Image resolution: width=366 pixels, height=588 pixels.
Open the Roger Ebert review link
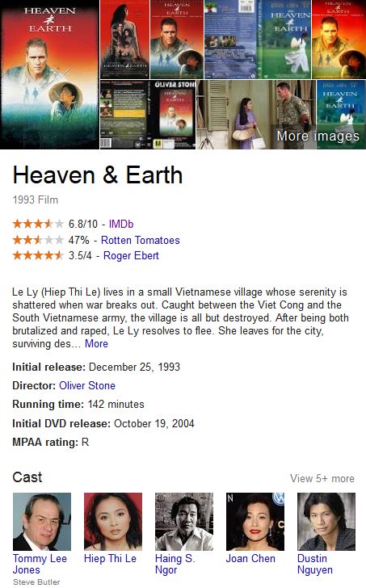pos(131,255)
